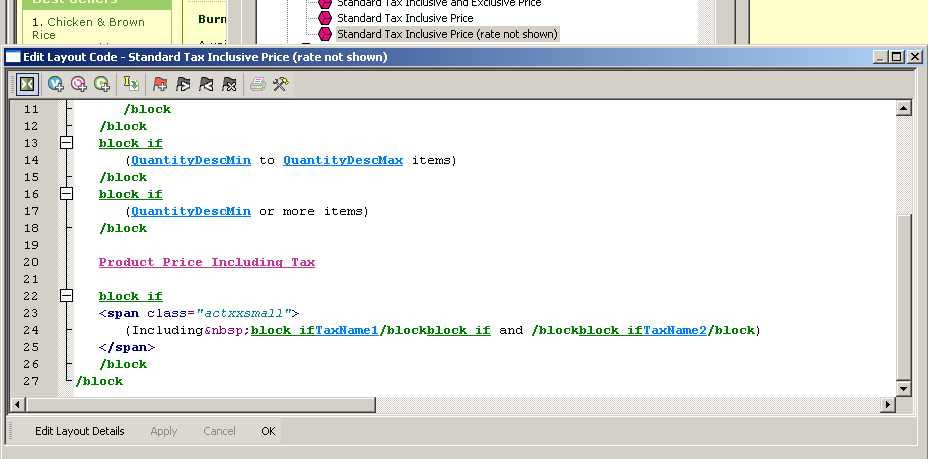Collapse the block if on line 13

click(x=67, y=143)
